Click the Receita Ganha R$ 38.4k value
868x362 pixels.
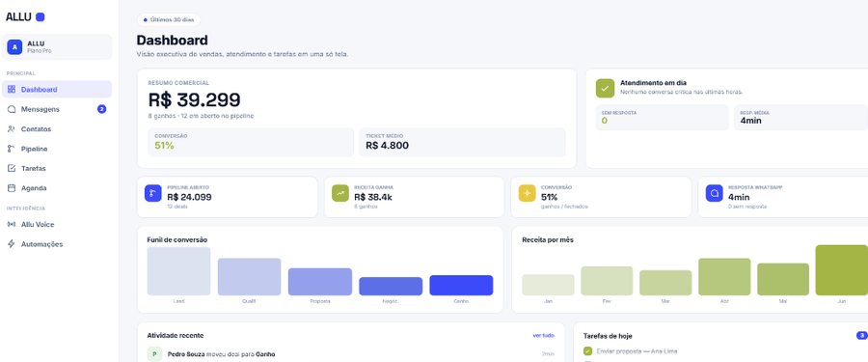[373, 197]
